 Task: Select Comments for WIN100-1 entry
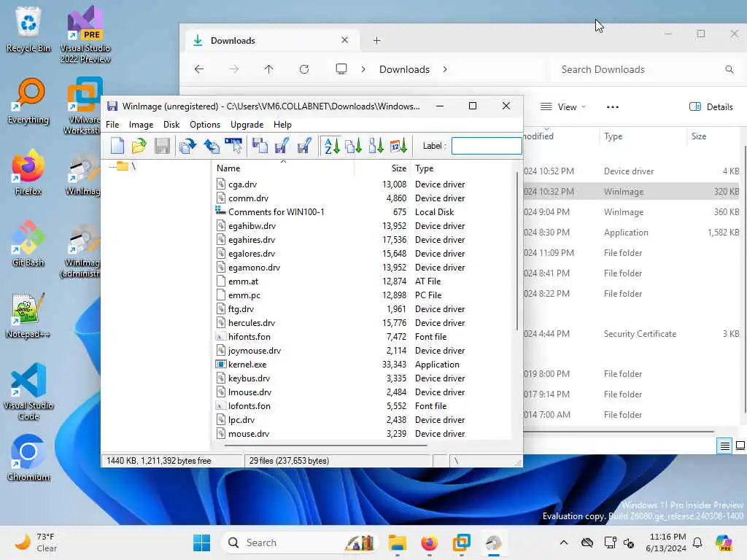point(276,212)
